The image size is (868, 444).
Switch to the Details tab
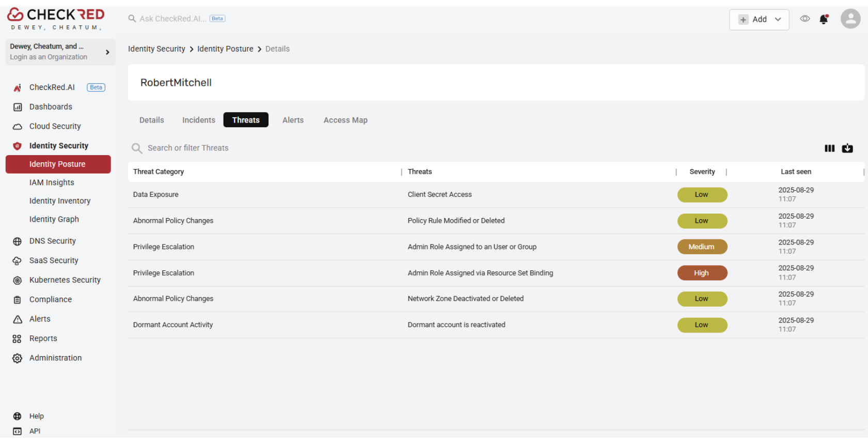152,120
